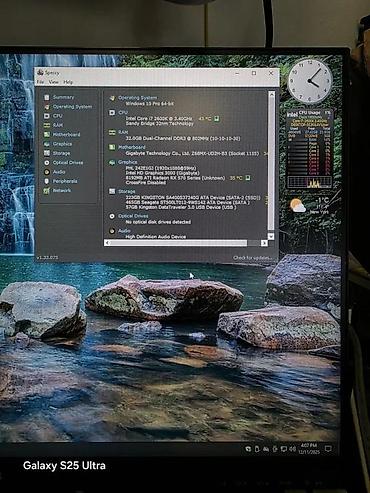Click the horizontal scrollbar thumb
The height and width of the screenshot is (493, 370).
(x=179, y=243)
